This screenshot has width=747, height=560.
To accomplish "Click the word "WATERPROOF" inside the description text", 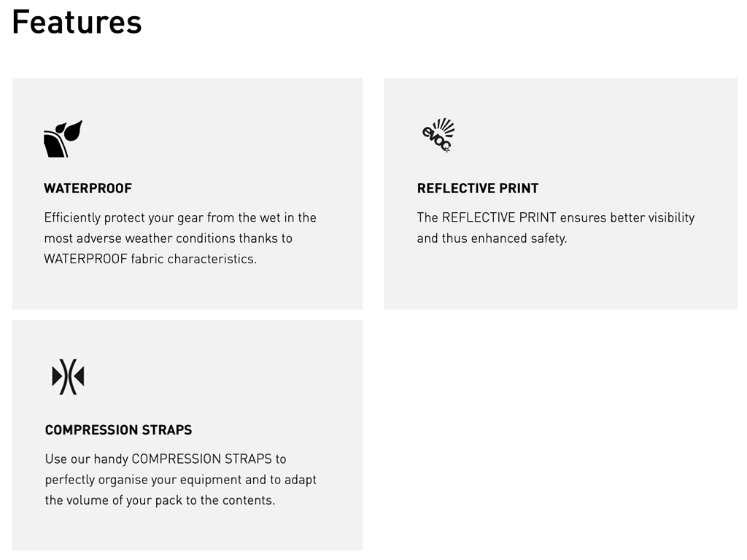I will point(85,259).
